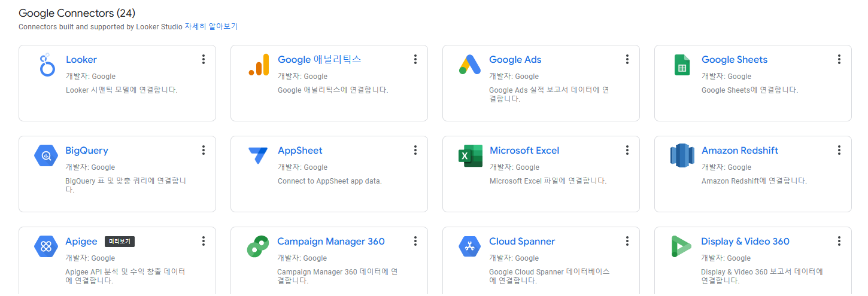Click the Campaign Manager 360 icon

point(258,246)
